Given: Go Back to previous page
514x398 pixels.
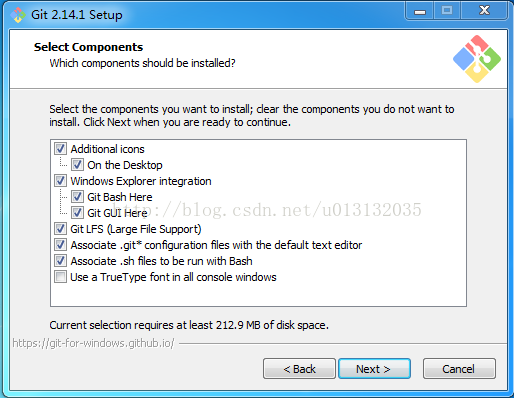Looking at the screenshot, I should pos(299,369).
